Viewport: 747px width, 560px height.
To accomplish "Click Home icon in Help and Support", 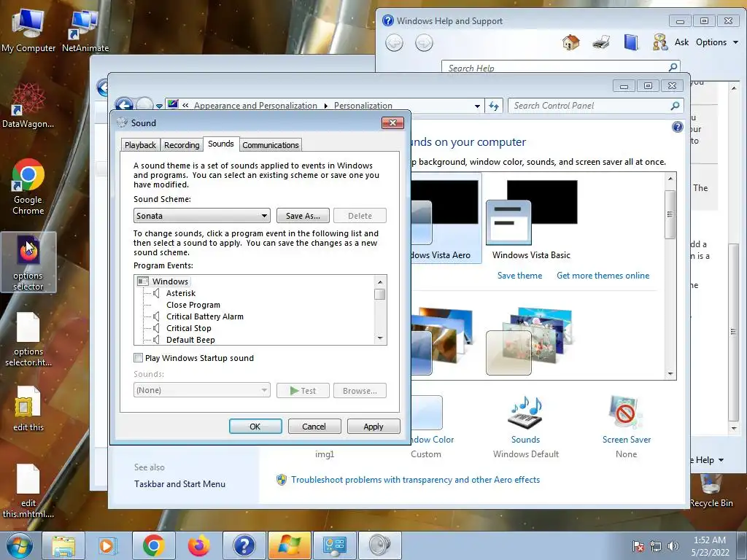I will [570, 42].
